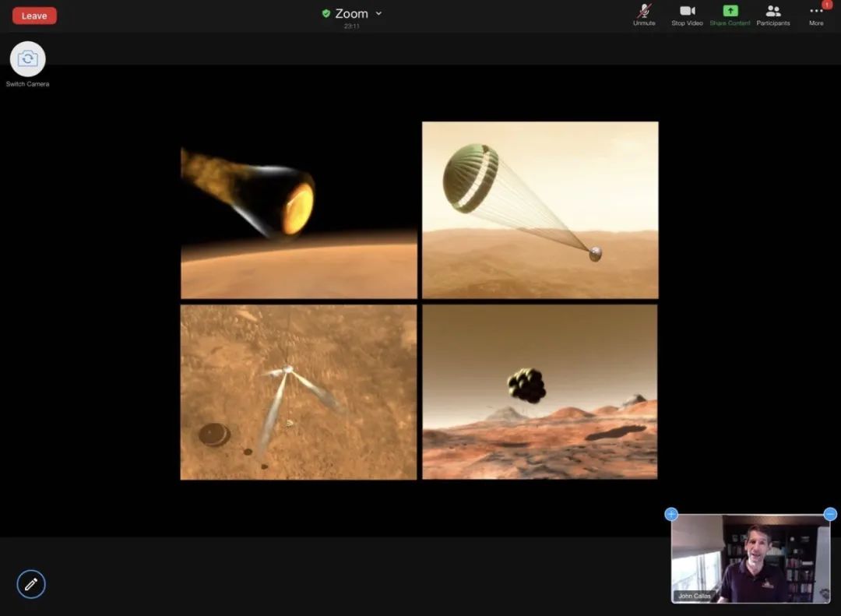Switch the camera
This screenshot has width=841, height=616.
pyautogui.click(x=28, y=59)
